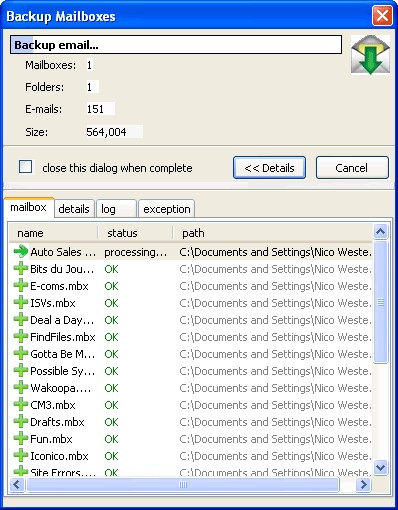
Task: Click the plus icon next to Gotta Be M…
Action: point(21,354)
